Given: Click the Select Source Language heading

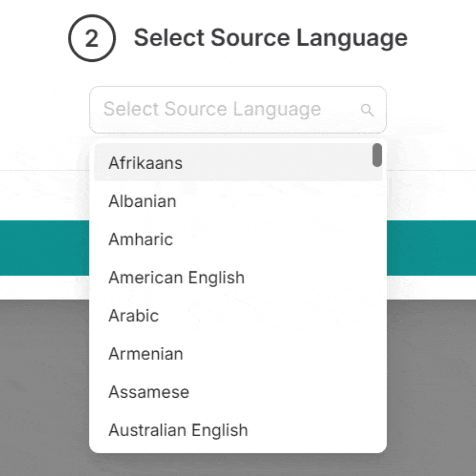Looking at the screenshot, I should click(271, 38).
